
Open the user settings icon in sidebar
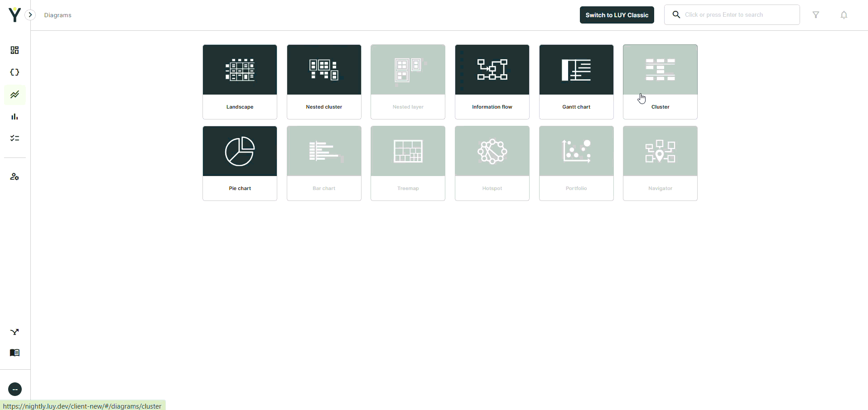tap(15, 176)
